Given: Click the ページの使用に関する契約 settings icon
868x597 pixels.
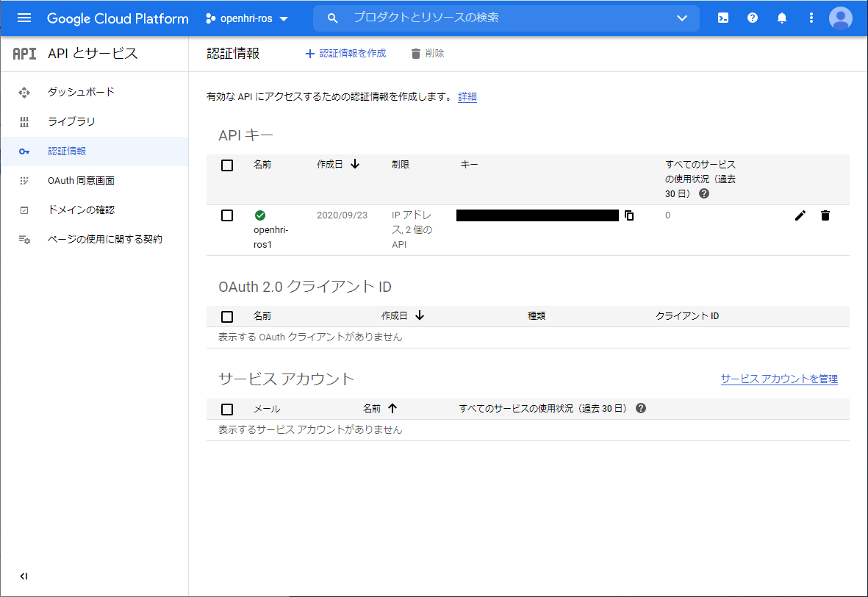Looking at the screenshot, I should coord(24,240).
